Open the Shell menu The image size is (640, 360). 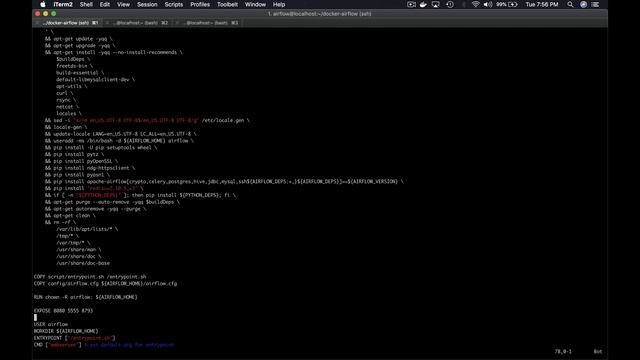(86, 4)
